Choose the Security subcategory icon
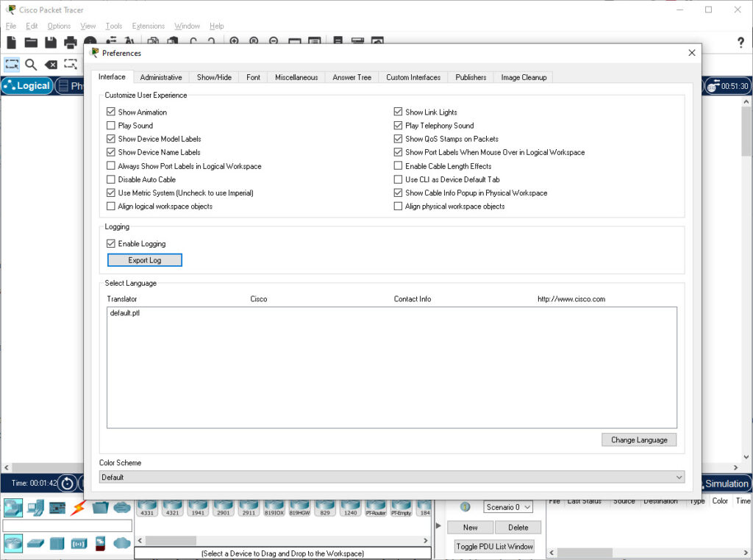The width and height of the screenshot is (753, 560). click(100, 543)
